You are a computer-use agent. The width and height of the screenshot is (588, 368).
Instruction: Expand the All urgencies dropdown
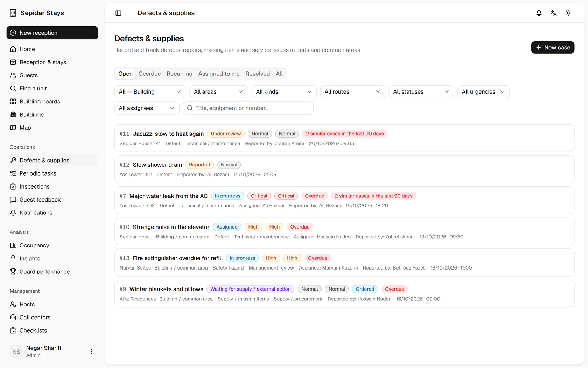[483, 91]
